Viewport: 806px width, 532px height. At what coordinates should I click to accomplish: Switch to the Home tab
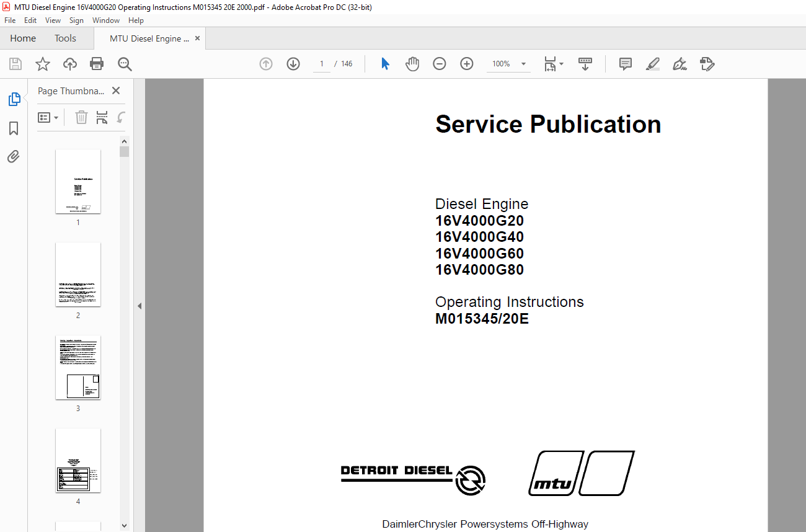(23, 38)
